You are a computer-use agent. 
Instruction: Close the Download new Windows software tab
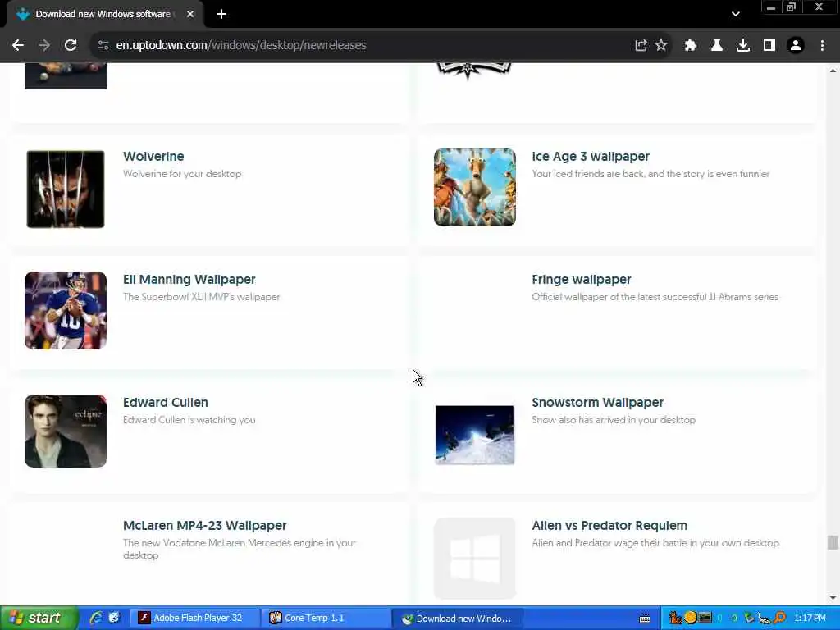click(x=190, y=15)
